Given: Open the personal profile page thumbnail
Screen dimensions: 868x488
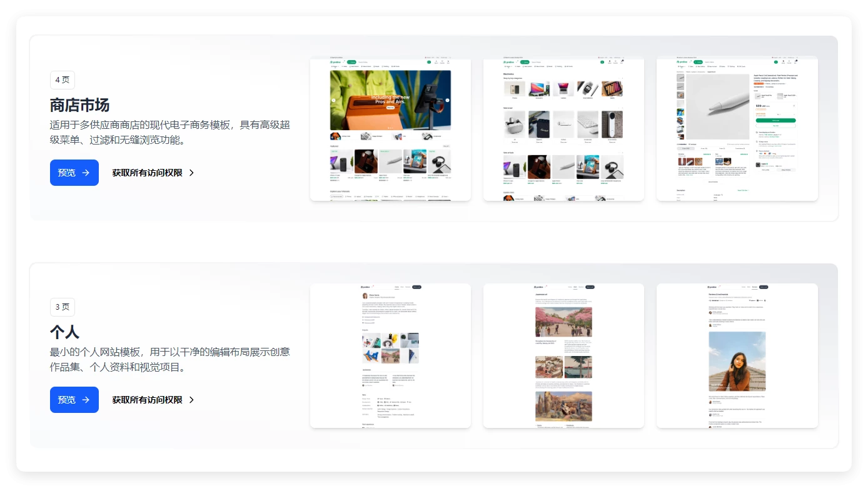Looking at the screenshot, I should point(390,355).
